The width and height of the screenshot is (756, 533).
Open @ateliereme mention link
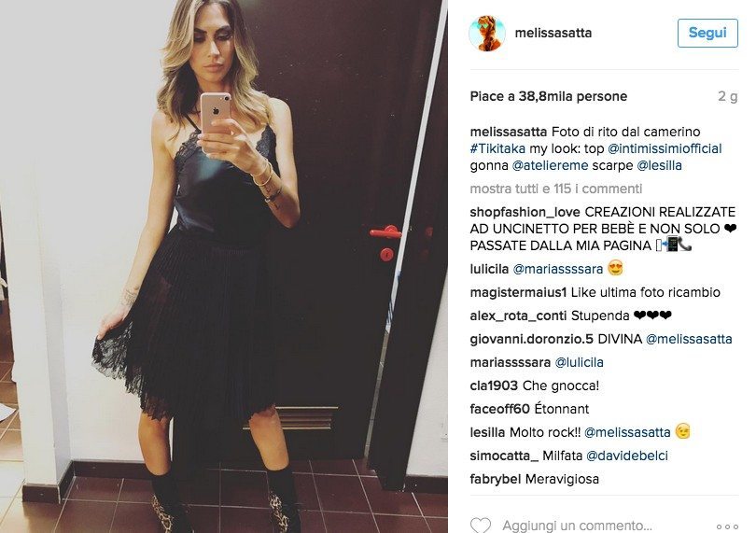click(550, 165)
